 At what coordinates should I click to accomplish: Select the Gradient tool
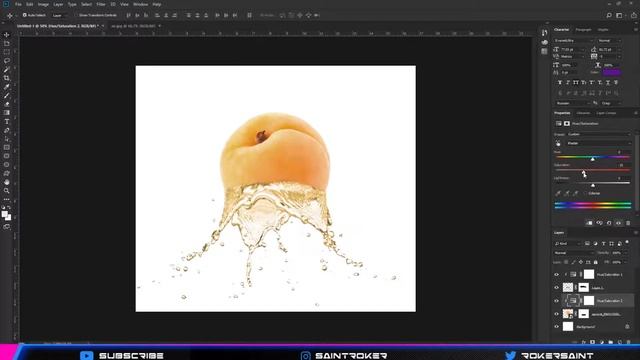[7, 113]
